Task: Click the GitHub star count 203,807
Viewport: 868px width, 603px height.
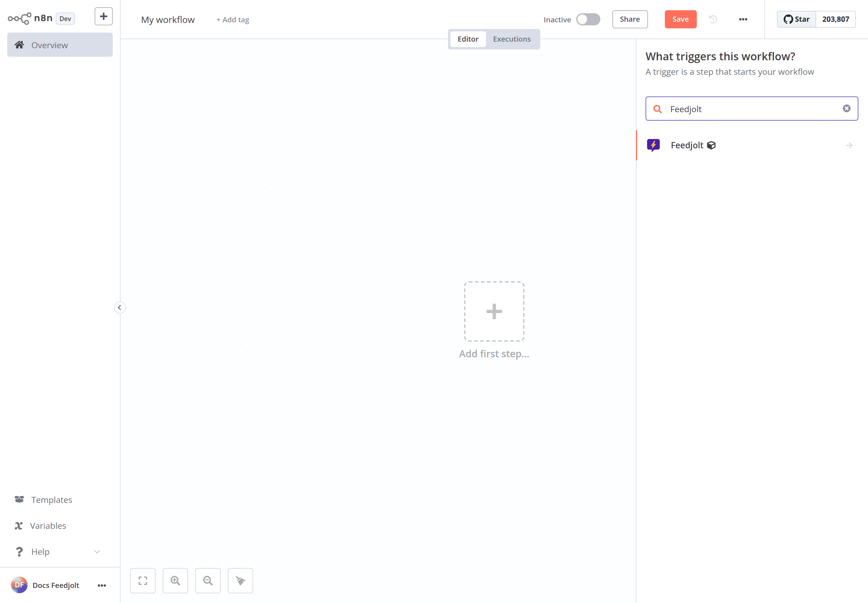Action: pyautogui.click(x=835, y=19)
